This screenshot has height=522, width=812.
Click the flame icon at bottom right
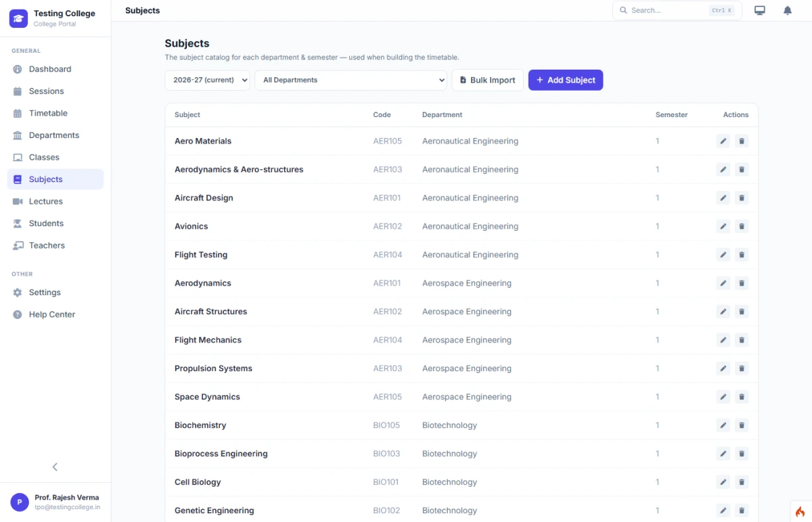coord(800,512)
